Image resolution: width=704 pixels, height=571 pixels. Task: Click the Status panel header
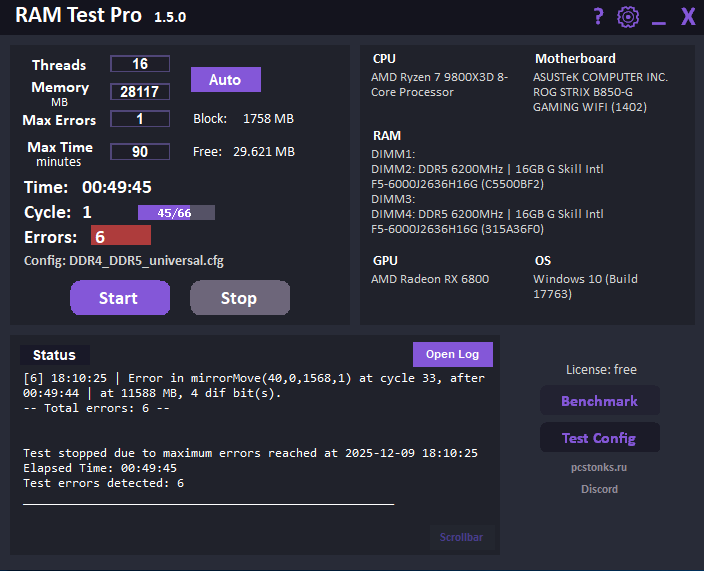tap(54, 355)
